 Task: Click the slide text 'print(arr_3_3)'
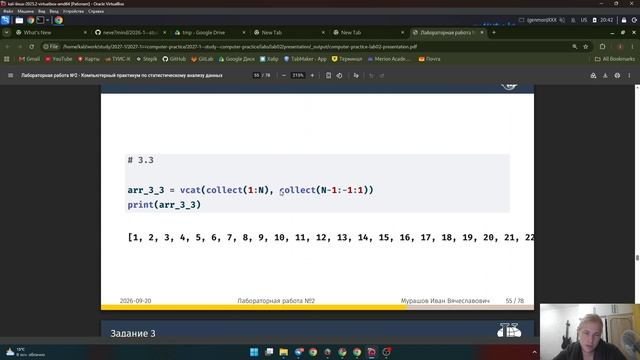click(164, 204)
